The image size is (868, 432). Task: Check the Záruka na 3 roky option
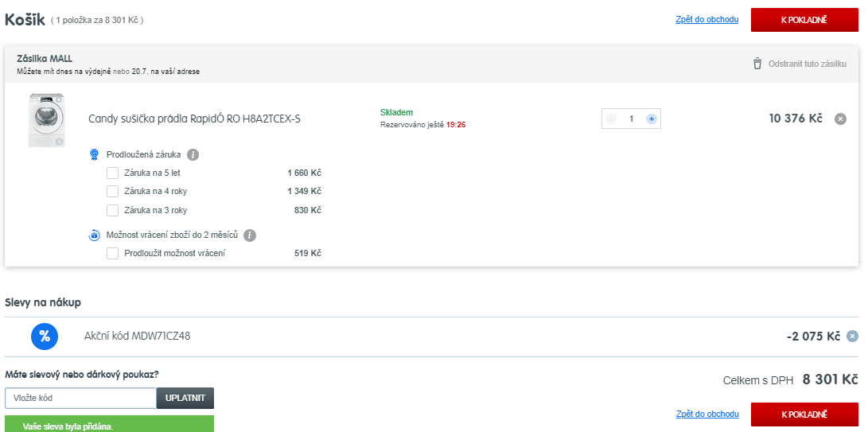112,210
